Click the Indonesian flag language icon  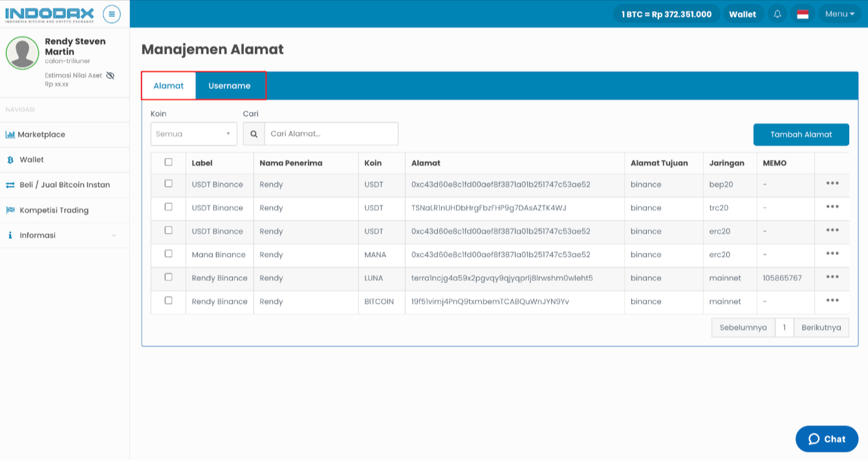coord(803,14)
